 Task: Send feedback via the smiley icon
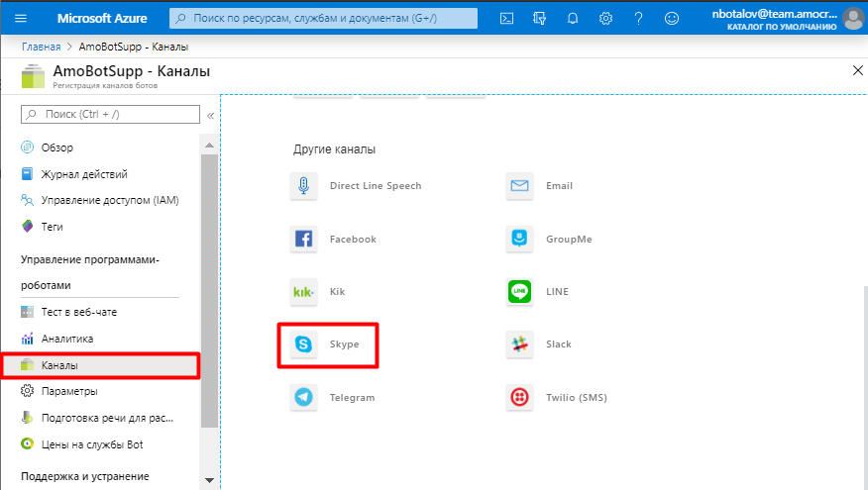(672, 18)
